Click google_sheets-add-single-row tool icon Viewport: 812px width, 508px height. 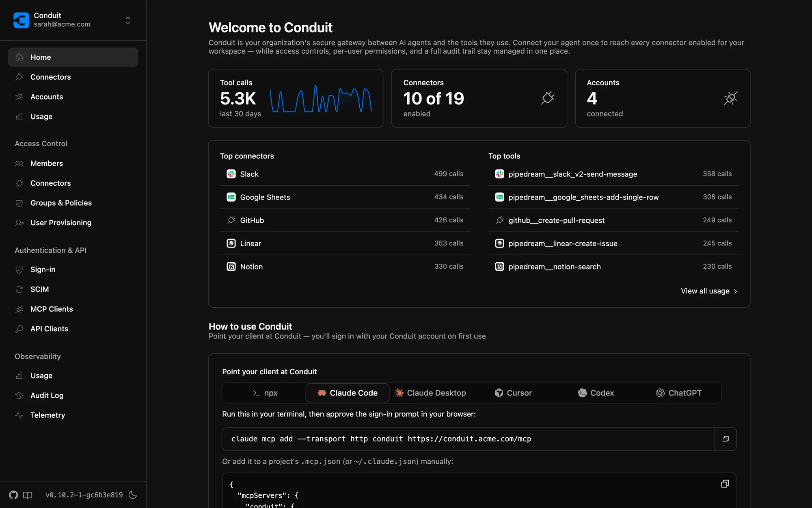(x=499, y=197)
